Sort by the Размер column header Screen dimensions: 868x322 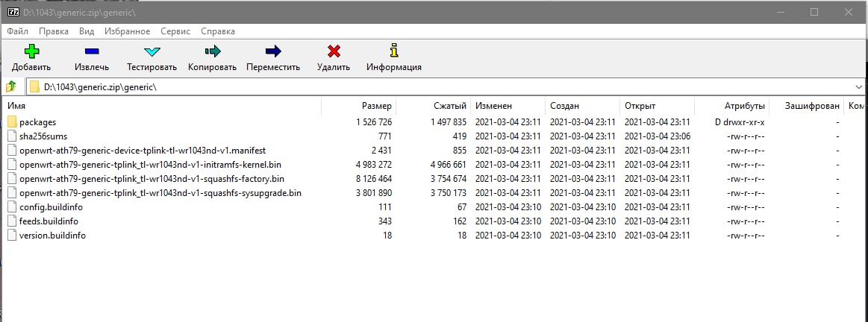[x=359, y=106]
